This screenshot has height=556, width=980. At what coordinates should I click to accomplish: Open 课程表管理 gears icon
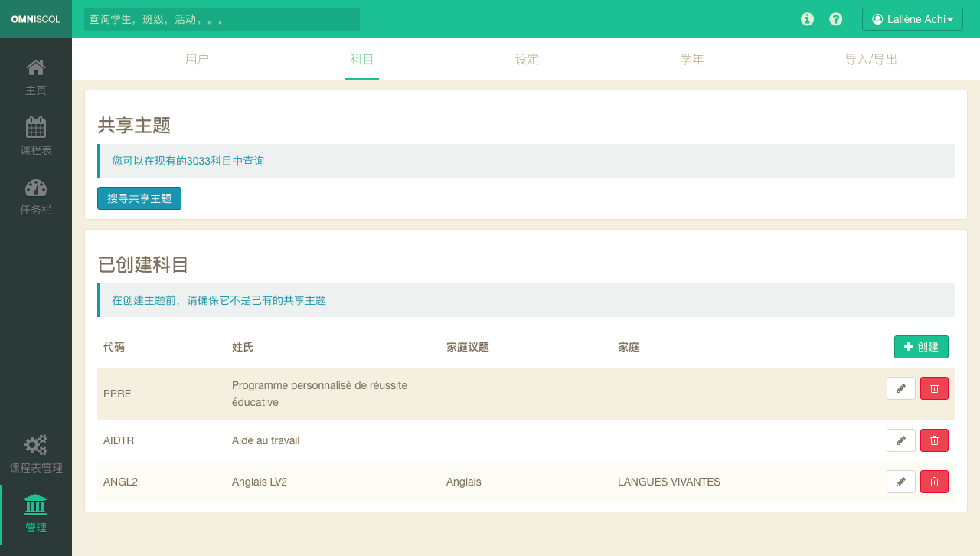coord(36,445)
